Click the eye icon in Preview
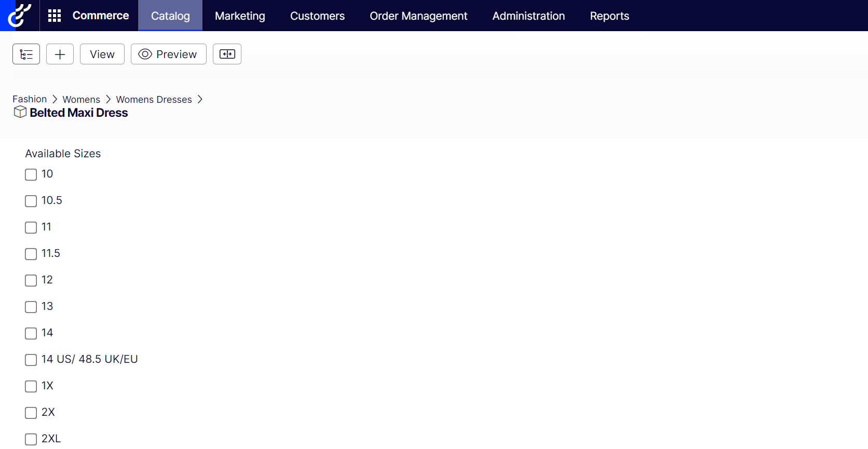The height and width of the screenshot is (449, 868). coord(145,54)
